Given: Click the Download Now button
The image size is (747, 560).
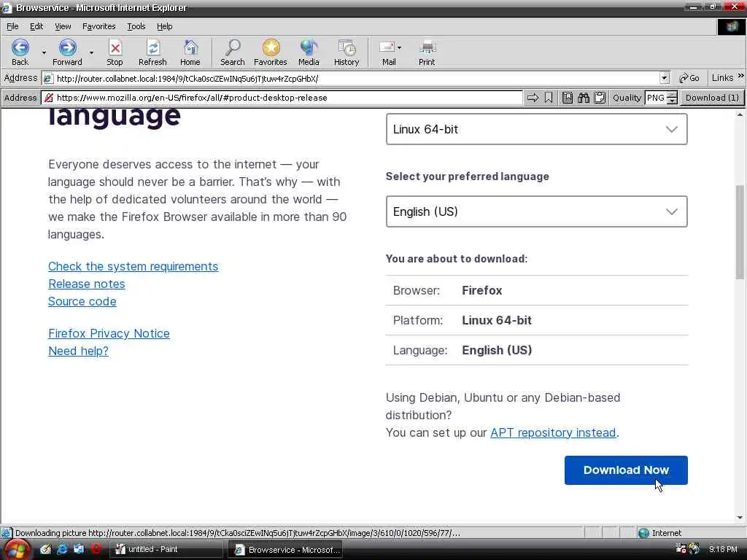Looking at the screenshot, I should (626, 470).
